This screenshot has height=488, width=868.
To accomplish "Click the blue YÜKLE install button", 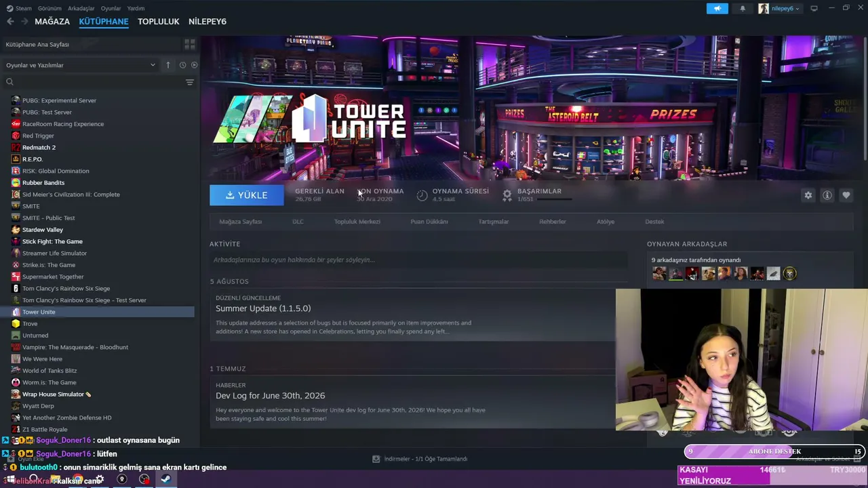I will [247, 195].
